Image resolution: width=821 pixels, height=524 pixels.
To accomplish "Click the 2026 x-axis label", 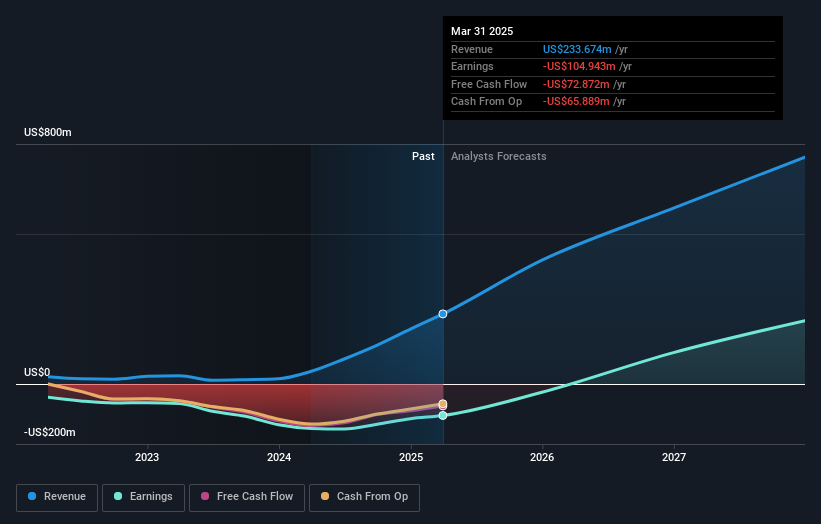I will 542,458.
